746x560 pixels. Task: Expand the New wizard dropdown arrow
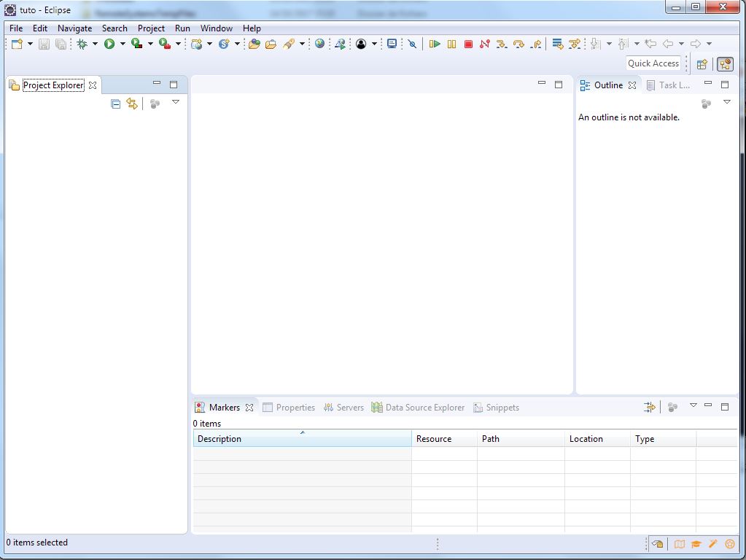(30, 44)
